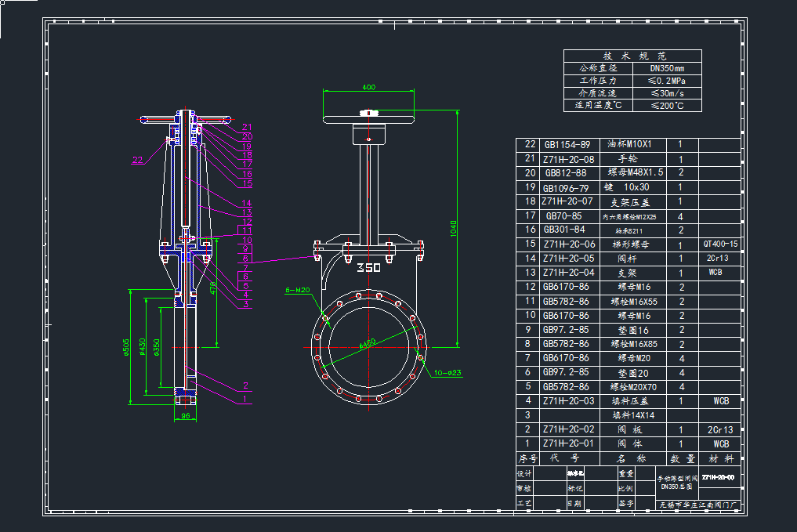Select the 螺母M48X1.5 part name cell
Image resolution: width=797 pixels, height=532 pixels.
[x=636, y=173]
